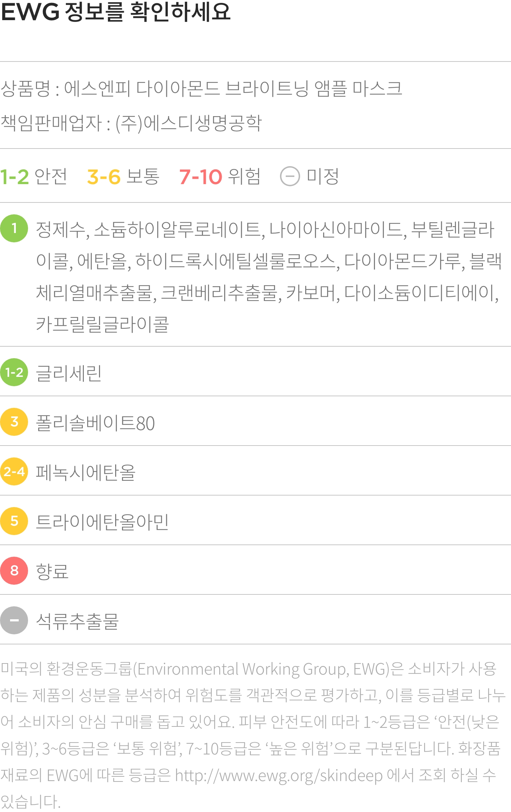Click the 폴리솔베이트80 ingredient name
511x812 pixels.
point(95,423)
